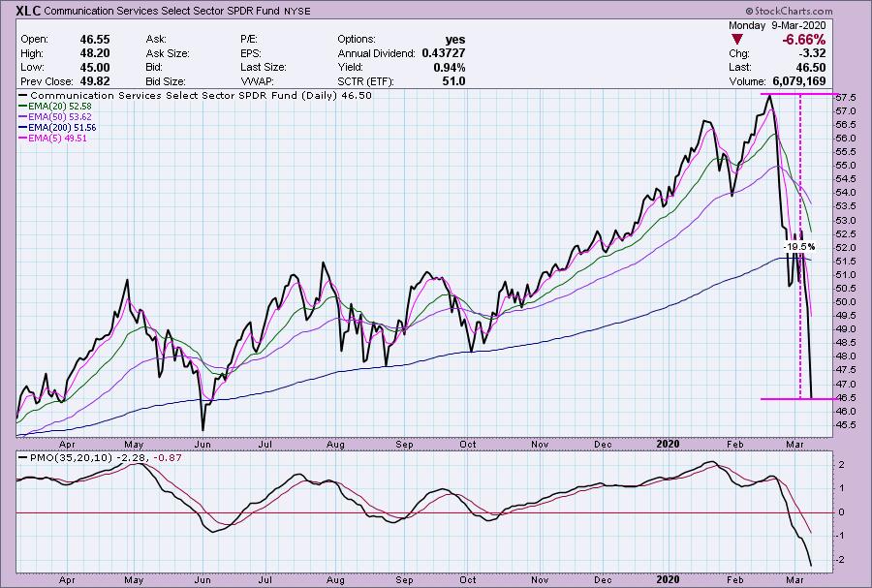Screen dimensions: 872x588
Task: Click the '46.5' price axis label
Action: (845, 397)
